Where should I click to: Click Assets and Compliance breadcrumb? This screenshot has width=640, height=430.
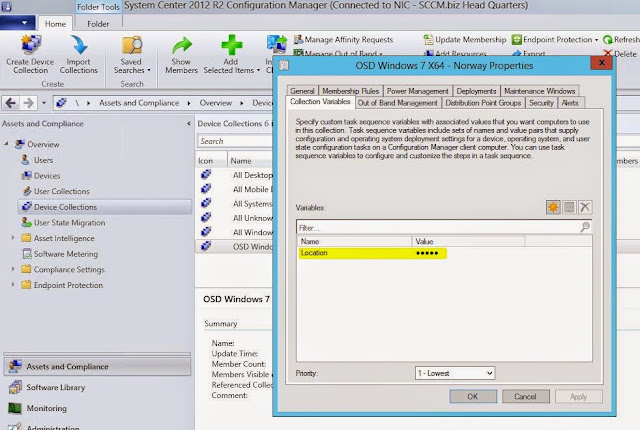pos(139,103)
